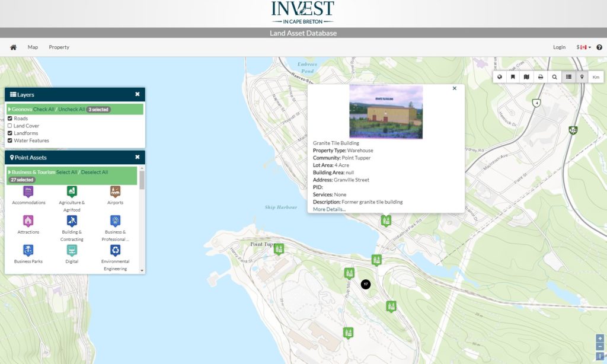Click the print map icon

click(x=541, y=76)
